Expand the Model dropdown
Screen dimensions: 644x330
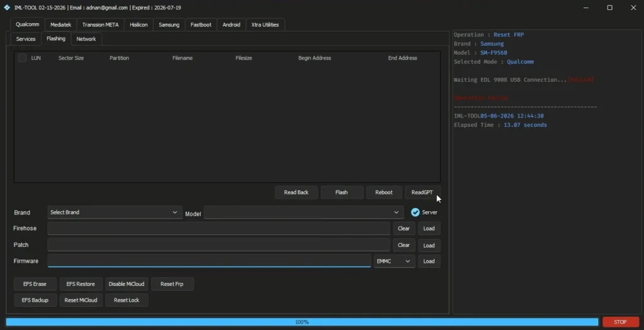pos(304,212)
